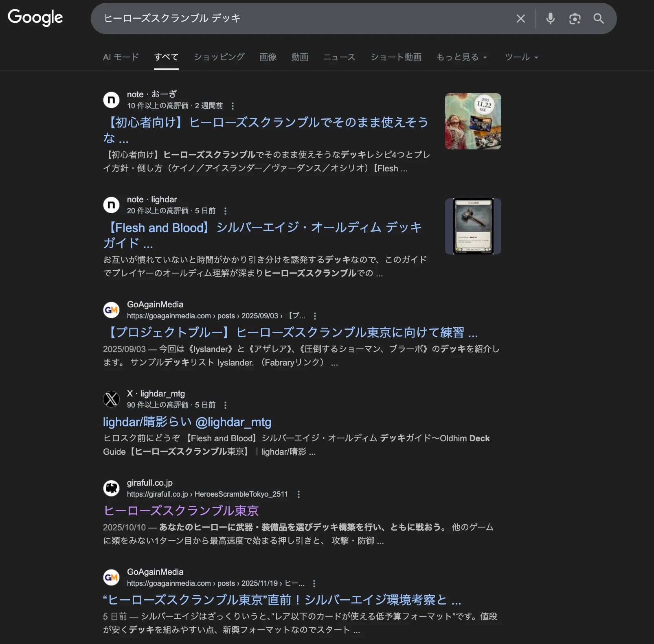This screenshot has width=654, height=644.
Task: Click the girafull.co.jp HeroesScrambleTokyo_2511 URL
Action: point(207,494)
